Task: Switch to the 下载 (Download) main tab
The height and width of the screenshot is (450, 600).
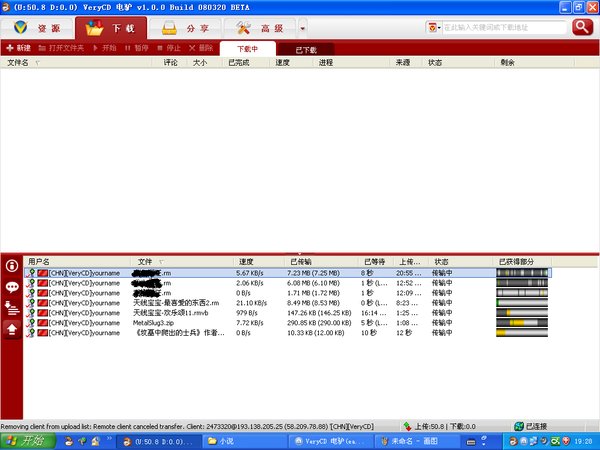Action: coord(111,28)
